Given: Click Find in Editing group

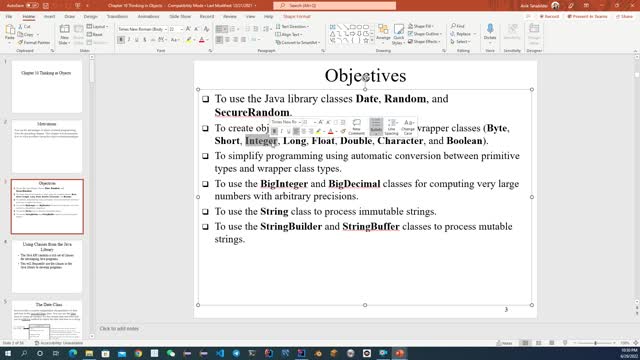Looking at the screenshot, I should click(458, 26).
